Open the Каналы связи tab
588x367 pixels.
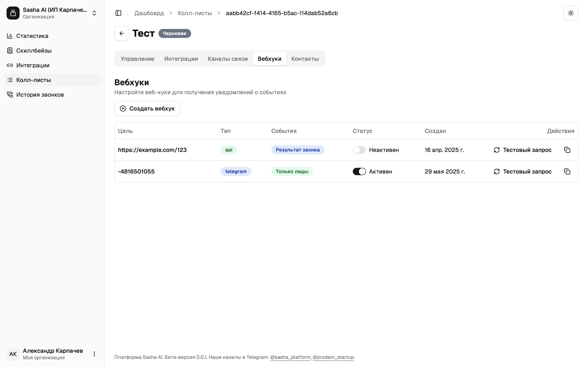point(228,59)
